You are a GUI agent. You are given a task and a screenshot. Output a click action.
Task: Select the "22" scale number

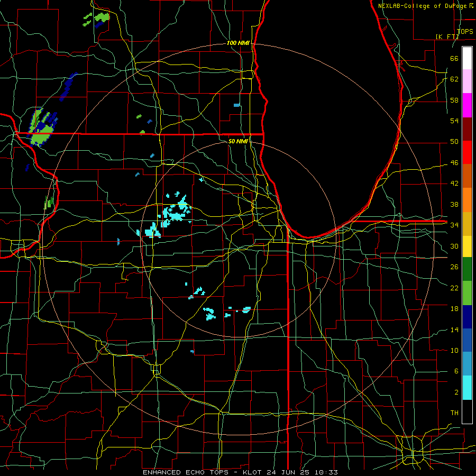tap(454, 288)
